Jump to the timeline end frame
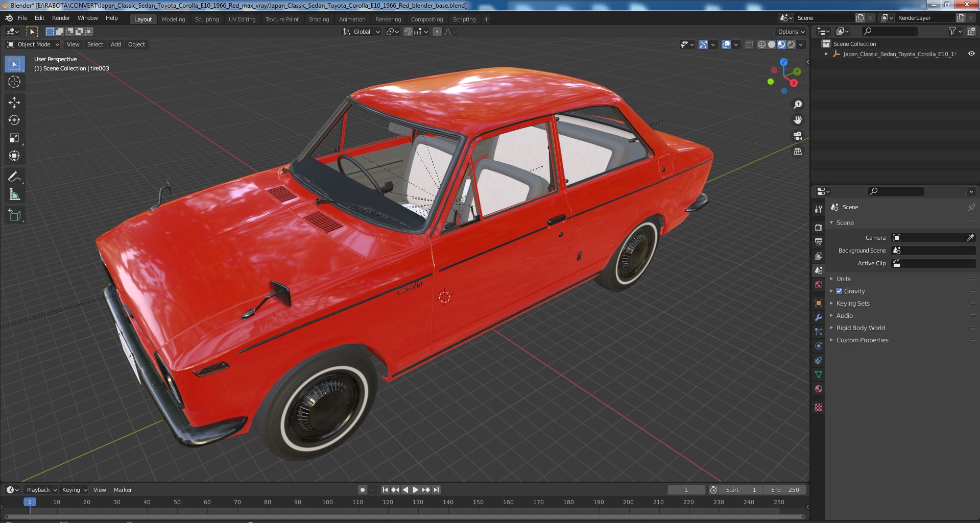Image resolution: width=980 pixels, height=523 pixels. pyautogui.click(x=436, y=490)
